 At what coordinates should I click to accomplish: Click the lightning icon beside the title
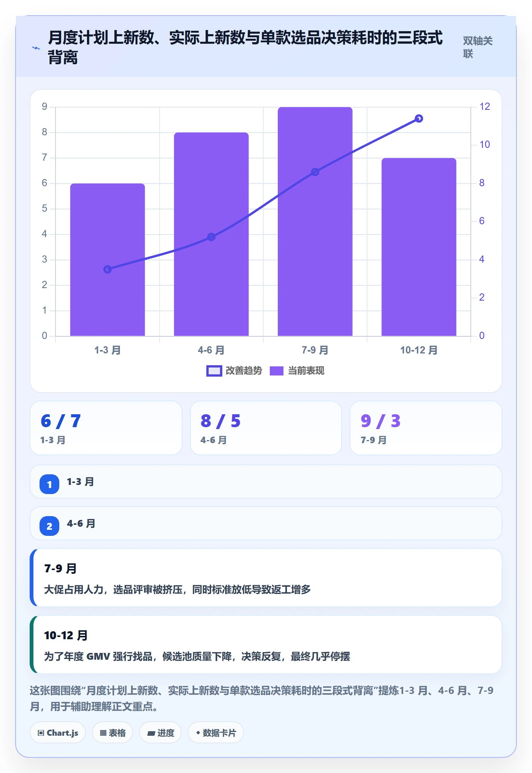[x=36, y=48]
